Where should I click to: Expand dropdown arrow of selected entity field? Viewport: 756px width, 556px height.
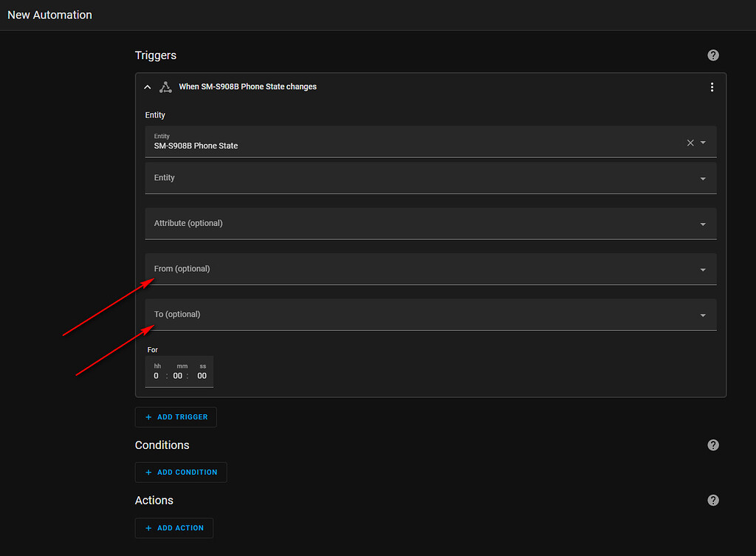pyautogui.click(x=703, y=143)
